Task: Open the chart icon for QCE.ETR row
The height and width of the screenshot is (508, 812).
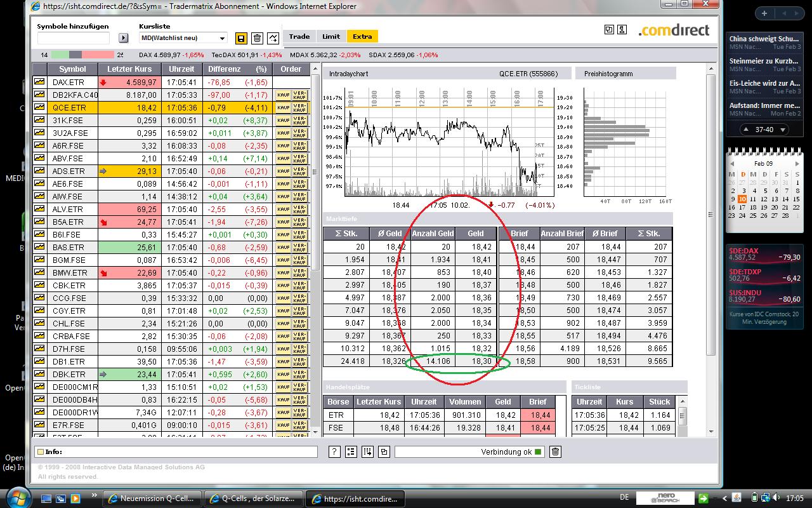Action: (39, 107)
